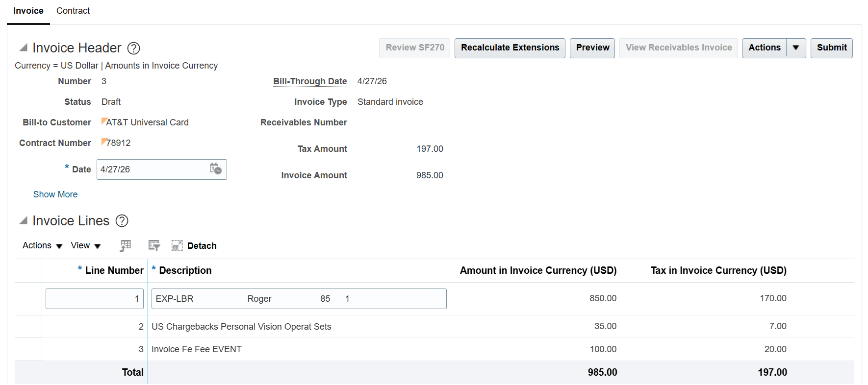
Task: Click the header Actions button
Action: click(764, 48)
